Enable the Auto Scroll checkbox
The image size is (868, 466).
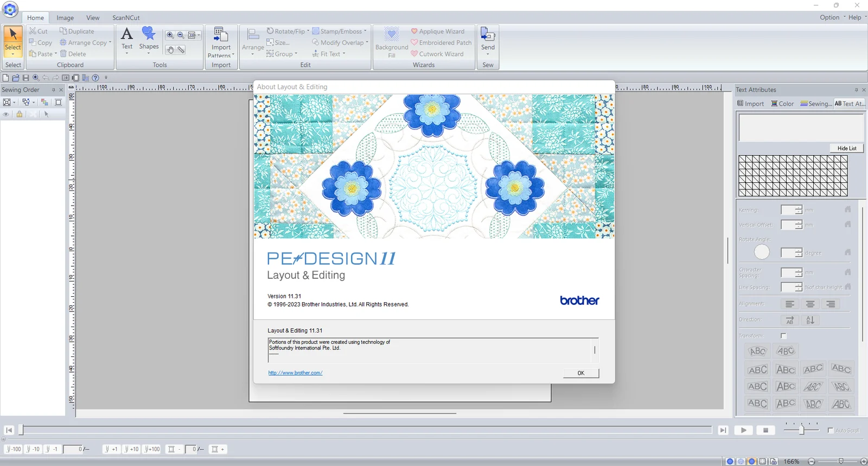(x=831, y=430)
